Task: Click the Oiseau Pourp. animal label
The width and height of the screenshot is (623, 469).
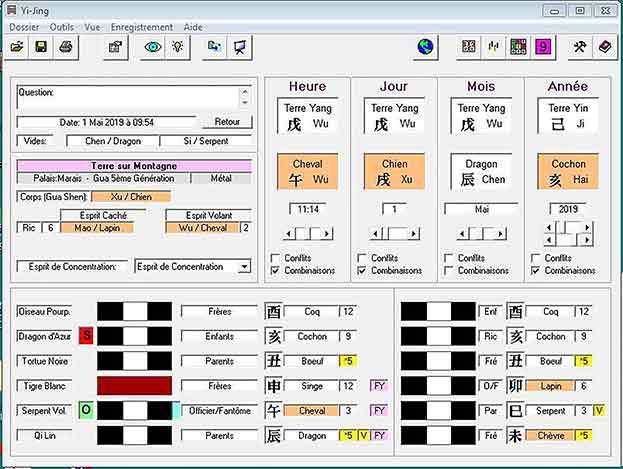Action: pyautogui.click(x=44, y=311)
